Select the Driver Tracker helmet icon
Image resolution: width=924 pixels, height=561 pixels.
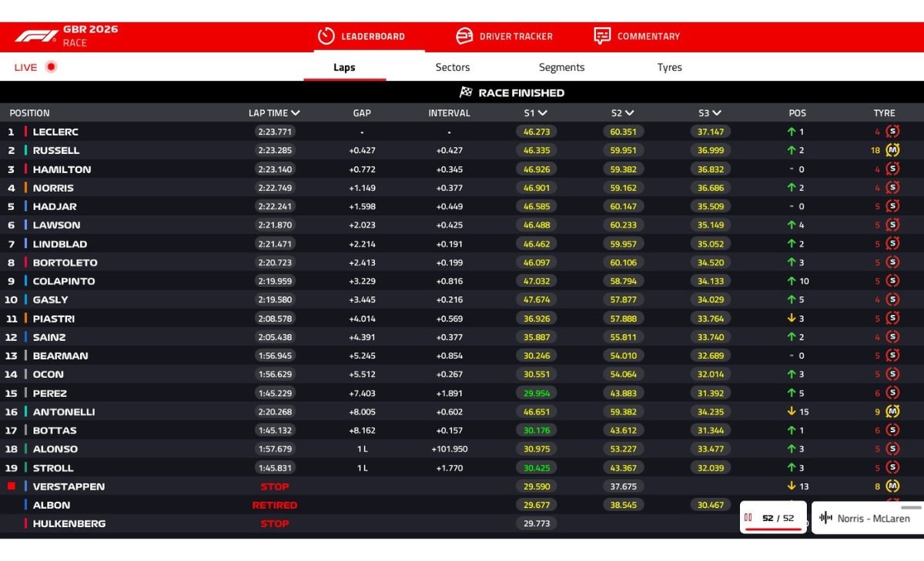click(464, 36)
